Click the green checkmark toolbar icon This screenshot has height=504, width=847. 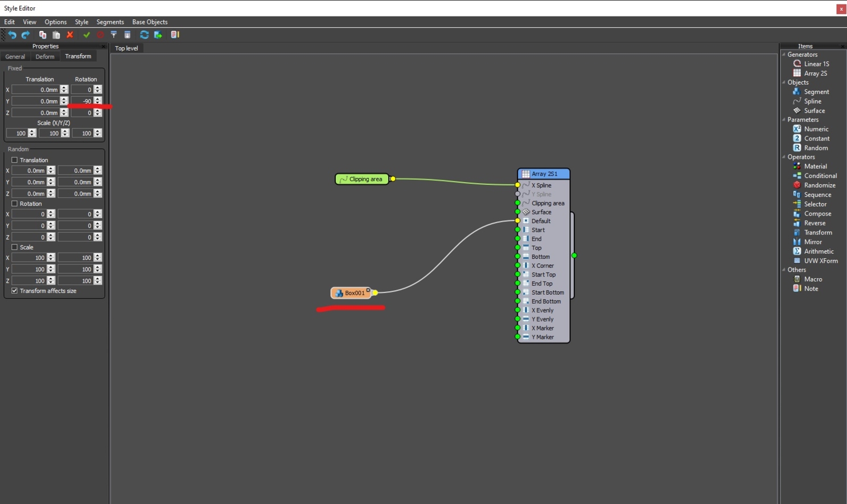point(87,35)
